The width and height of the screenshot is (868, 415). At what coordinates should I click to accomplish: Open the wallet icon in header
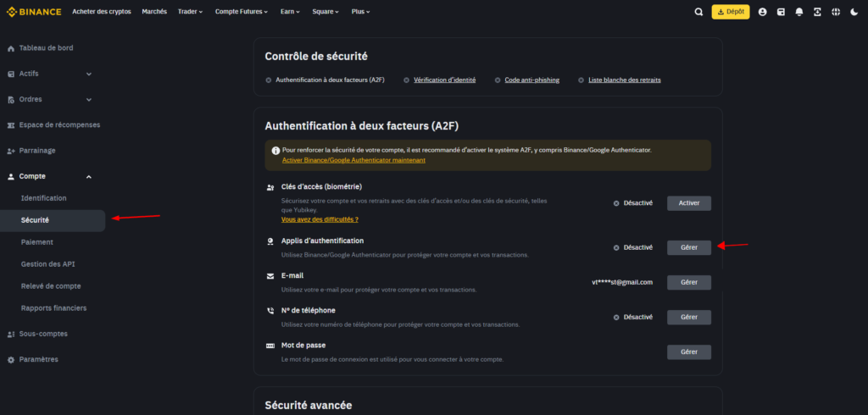[781, 12]
